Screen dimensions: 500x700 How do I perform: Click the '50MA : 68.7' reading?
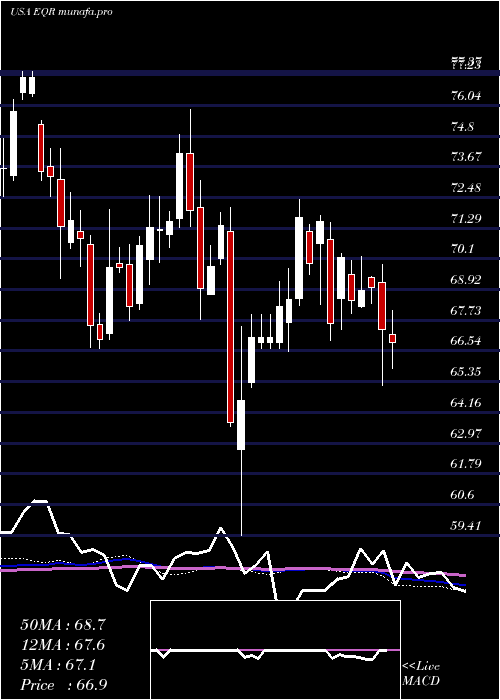click(63, 625)
